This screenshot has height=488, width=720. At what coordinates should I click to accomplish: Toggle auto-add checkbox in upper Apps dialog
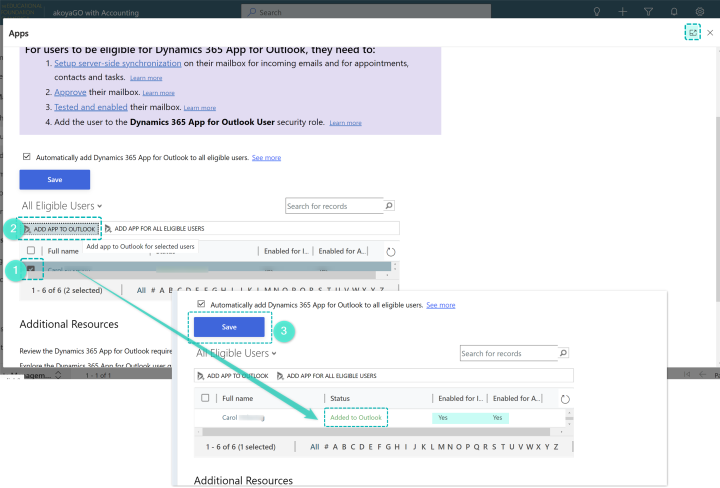tap(27, 157)
